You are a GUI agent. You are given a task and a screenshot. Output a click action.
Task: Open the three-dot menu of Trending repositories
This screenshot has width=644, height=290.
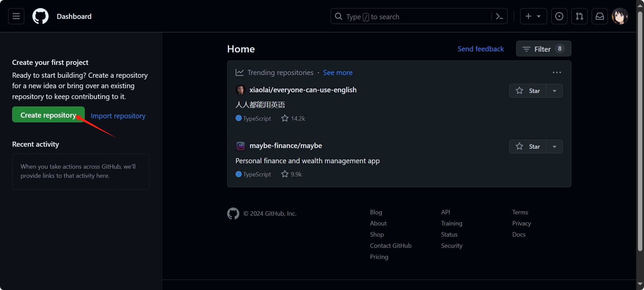coord(557,72)
